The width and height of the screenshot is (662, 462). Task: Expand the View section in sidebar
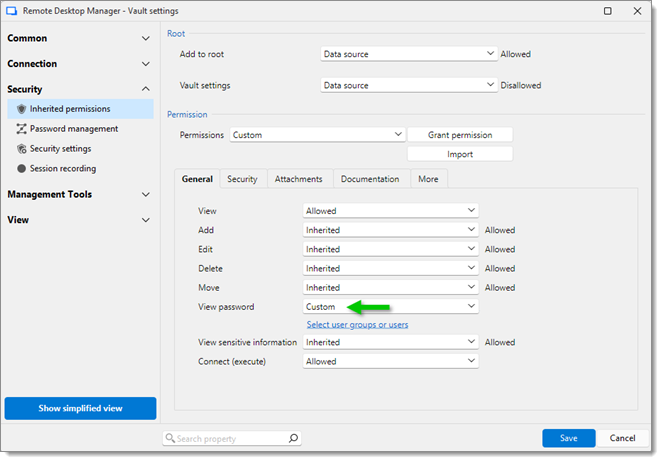(x=146, y=220)
